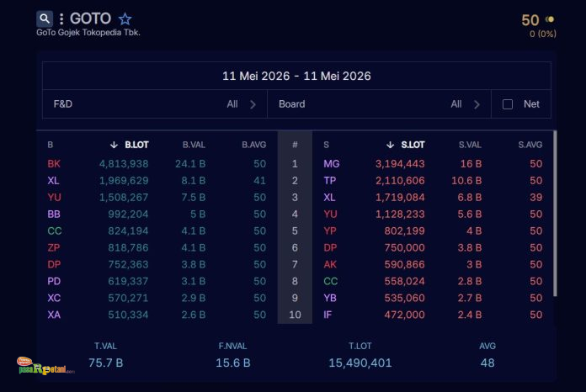Open the date range 11 Mei 2026 picker
The image size is (586, 392).
[x=296, y=76]
